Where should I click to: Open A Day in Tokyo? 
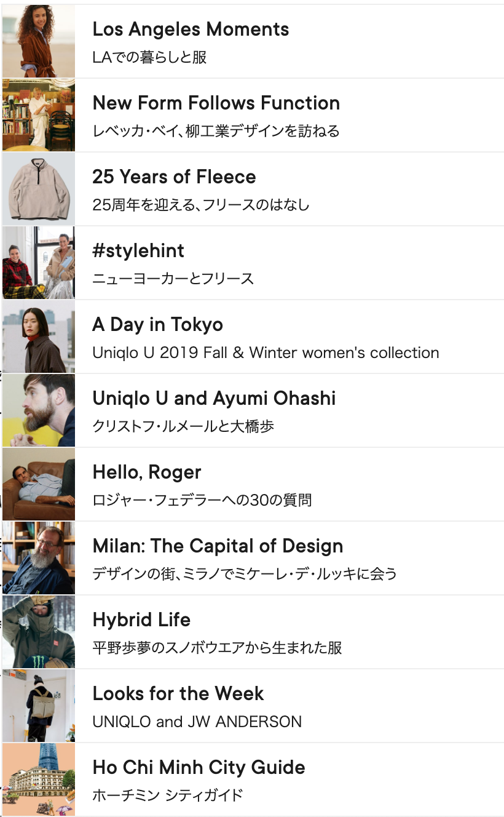point(157,325)
